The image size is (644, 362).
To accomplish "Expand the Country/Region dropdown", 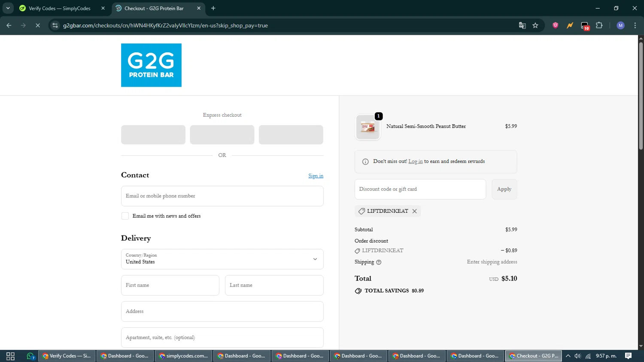I will 222,259.
